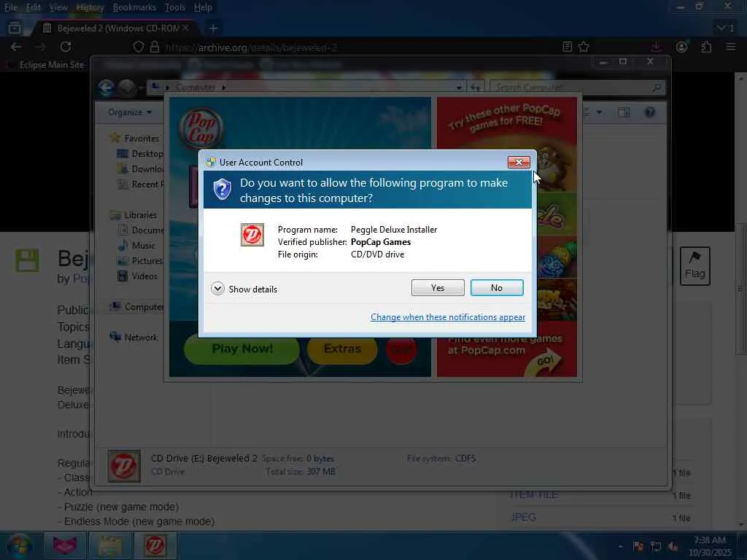
Task: Open browser downloads arrow icon
Action: tap(656, 47)
